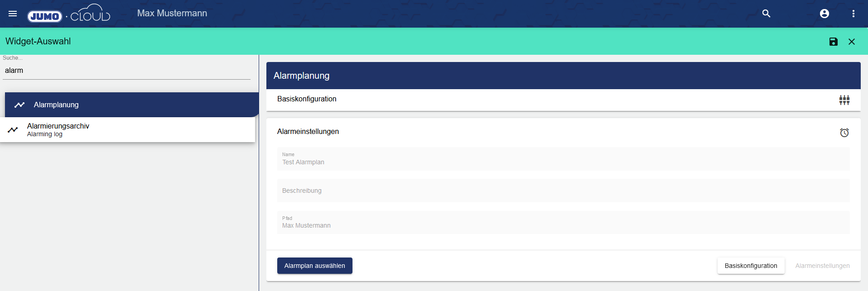Click the alarm clock icon in Alarmeinstellungen
This screenshot has width=868, height=291.
pyautogui.click(x=844, y=133)
